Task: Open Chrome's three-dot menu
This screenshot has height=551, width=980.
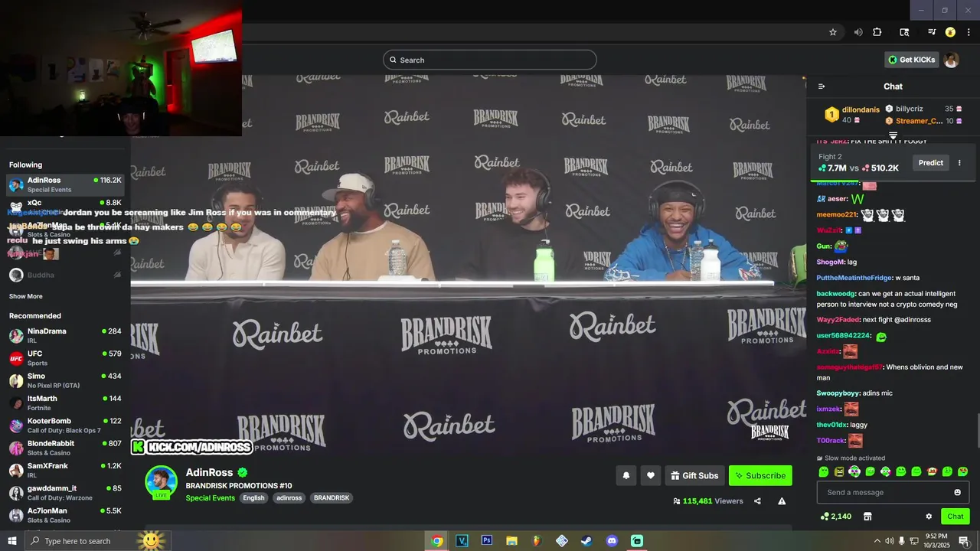Action: (969, 32)
